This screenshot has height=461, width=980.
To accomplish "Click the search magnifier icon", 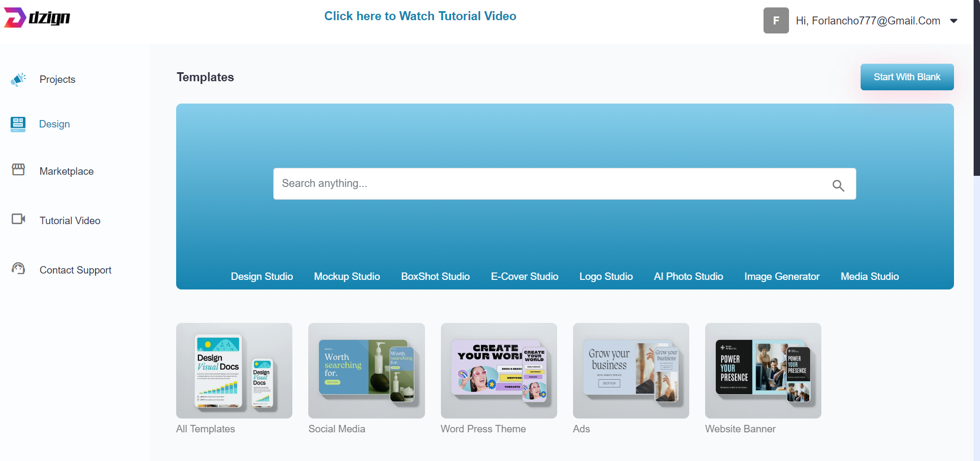I will (x=838, y=185).
